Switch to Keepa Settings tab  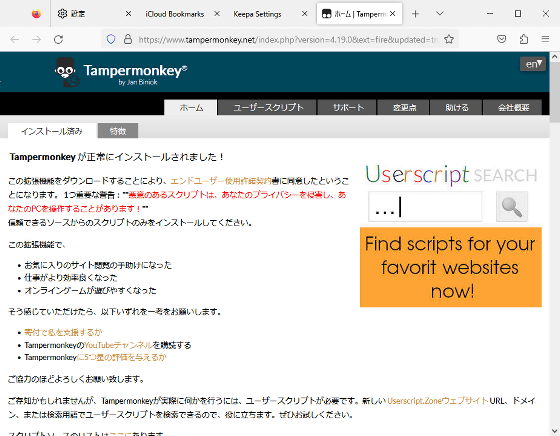(x=257, y=14)
